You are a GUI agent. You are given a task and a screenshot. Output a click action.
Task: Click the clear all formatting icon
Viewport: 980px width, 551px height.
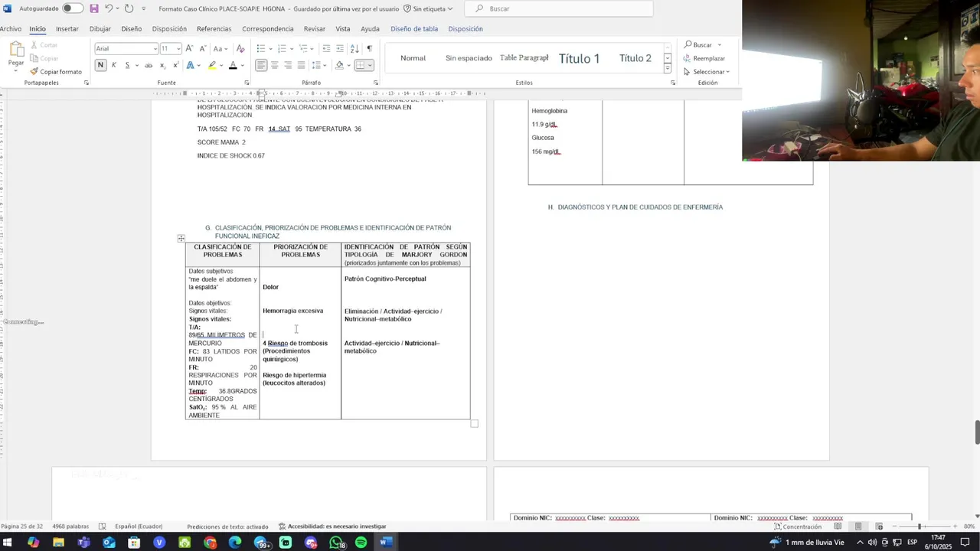[x=240, y=48]
